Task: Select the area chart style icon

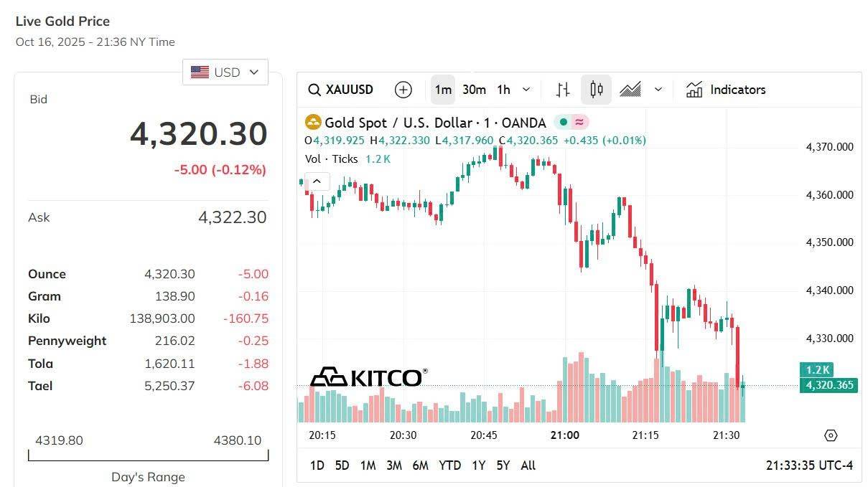Action: pos(629,89)
